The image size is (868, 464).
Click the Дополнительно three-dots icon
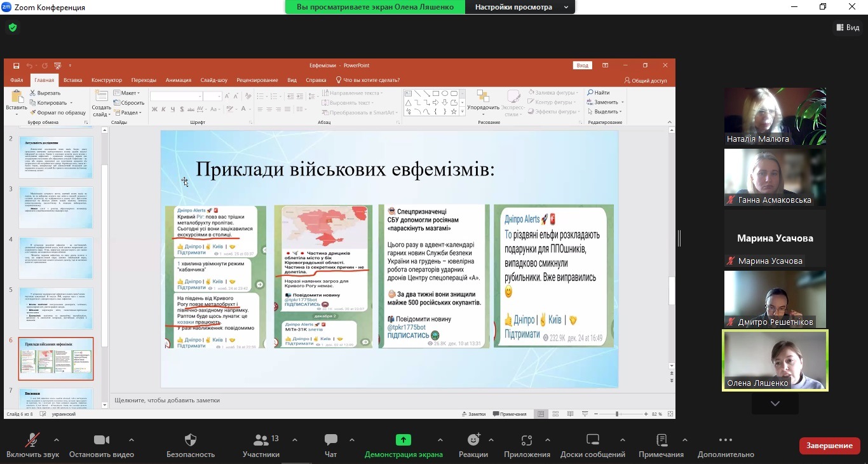726,440
